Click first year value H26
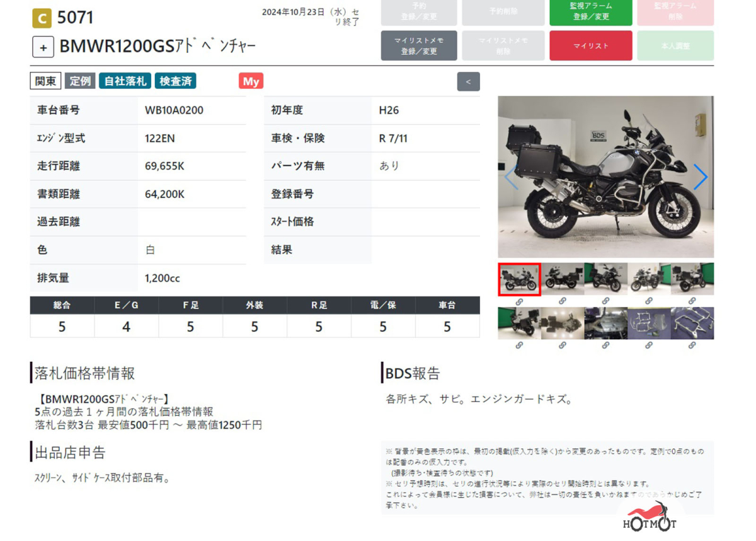Viewport: 756px width, 541px height. click(389, 110)
